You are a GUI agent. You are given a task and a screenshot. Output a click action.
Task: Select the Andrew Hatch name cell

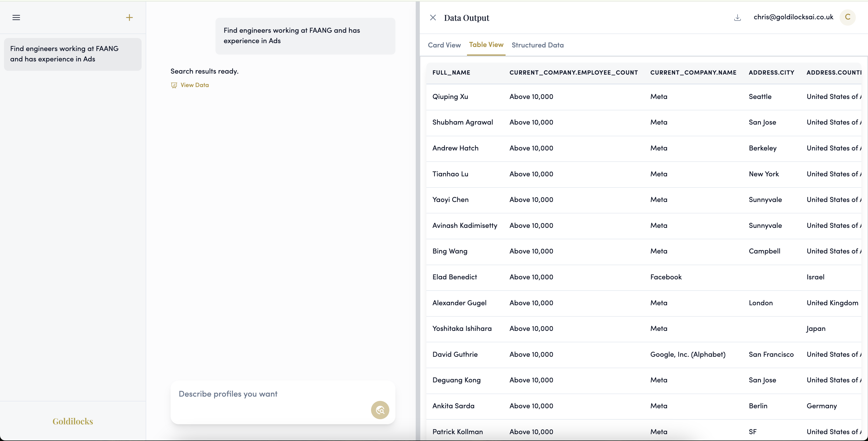tap(455, 148)
